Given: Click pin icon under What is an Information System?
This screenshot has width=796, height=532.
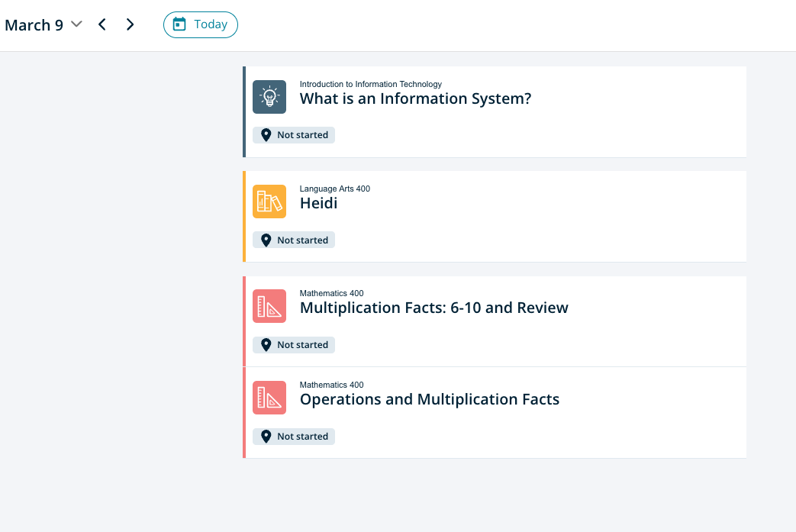Looking at the screenshot, I should [x=266, y=135].
